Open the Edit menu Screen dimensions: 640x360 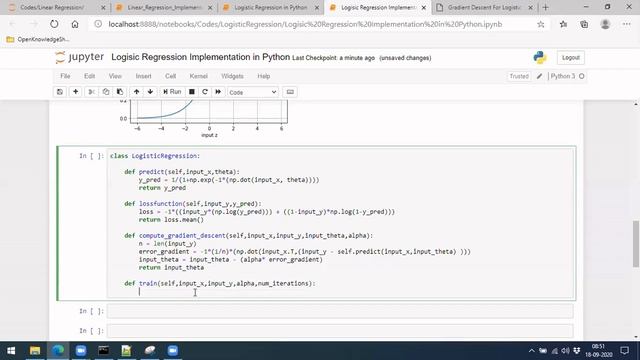89,76
